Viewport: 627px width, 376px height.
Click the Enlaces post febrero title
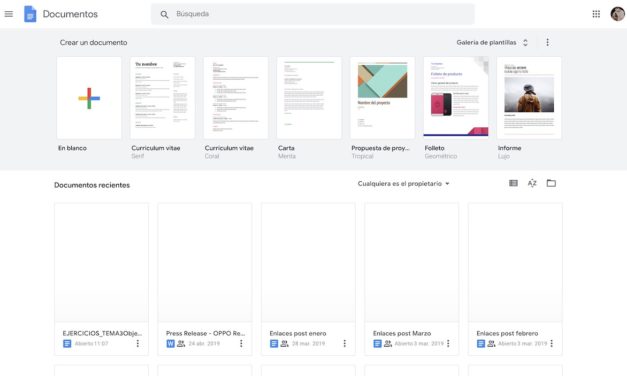click(x=507, y=333)
